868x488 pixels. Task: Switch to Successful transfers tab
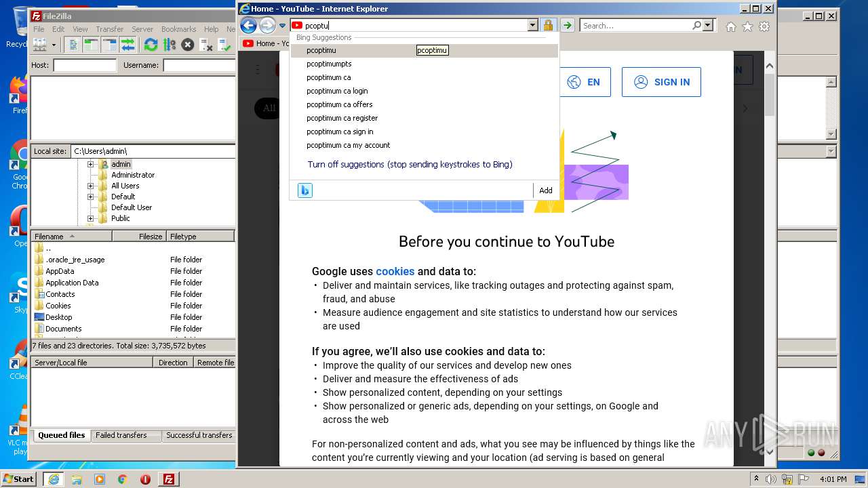pyautogui.click(x=199, y=435)
